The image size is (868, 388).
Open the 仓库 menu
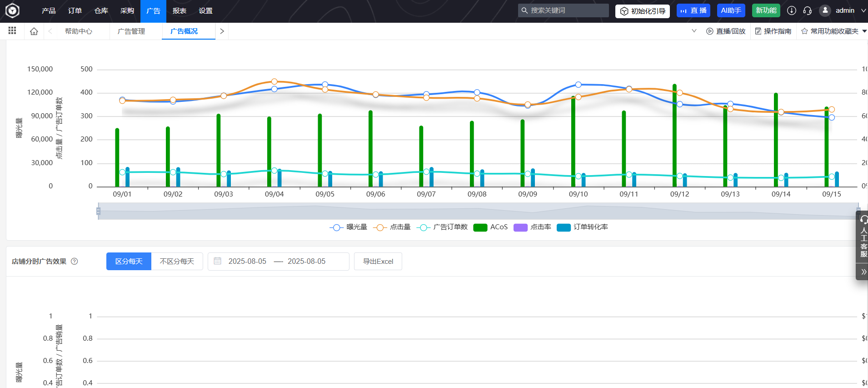pyautogui.click(x=101, y=11)
